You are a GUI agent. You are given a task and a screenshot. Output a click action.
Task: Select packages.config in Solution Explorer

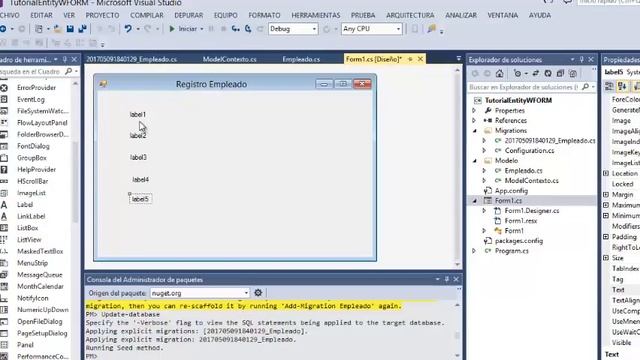519,241
